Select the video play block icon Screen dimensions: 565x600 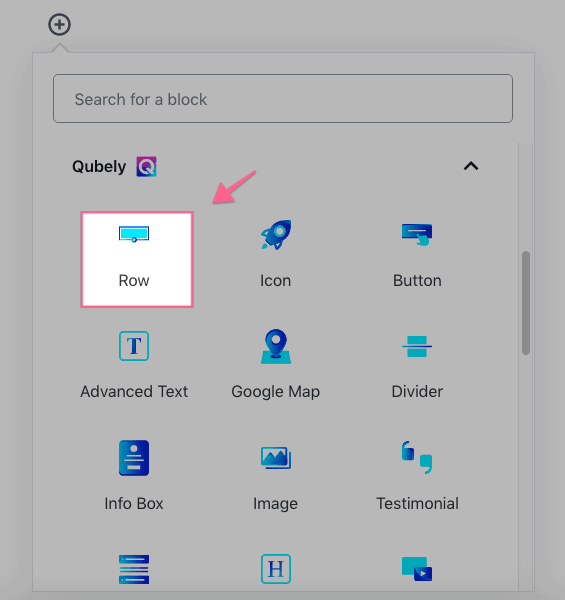tap(417, 569)
